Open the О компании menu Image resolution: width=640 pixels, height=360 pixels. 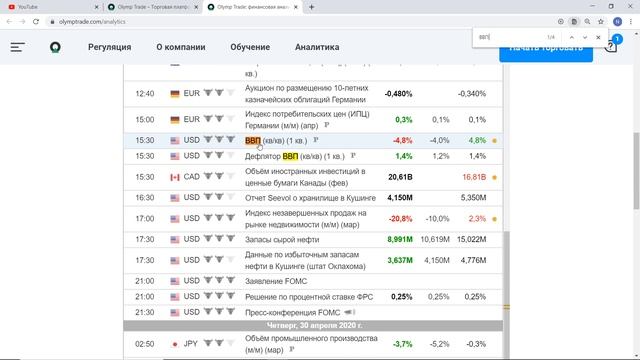click(181, 47)
